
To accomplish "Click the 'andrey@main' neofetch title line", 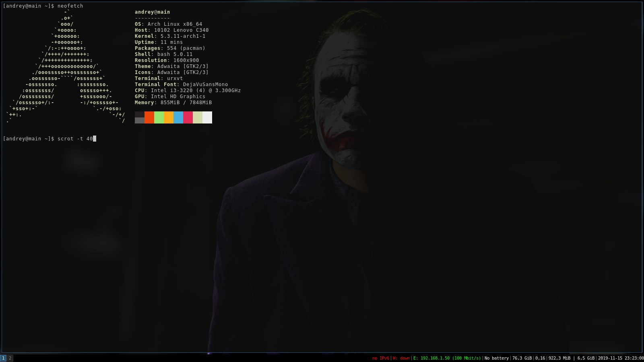I will point(152,12).
